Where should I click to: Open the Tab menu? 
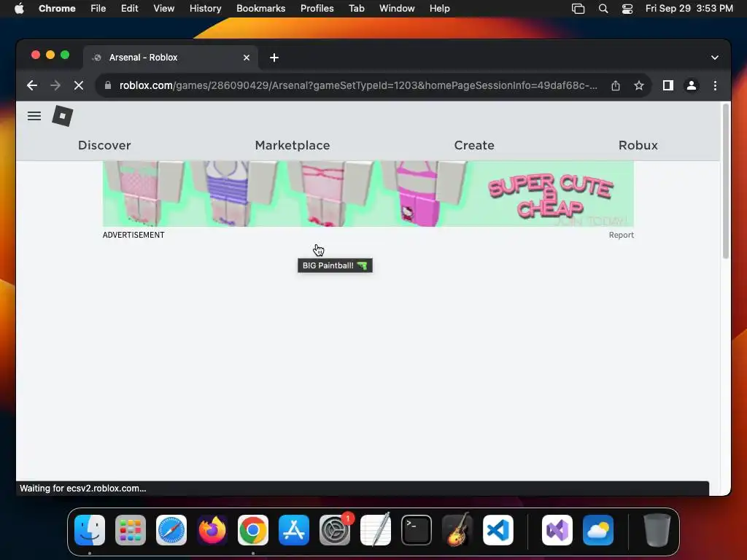(x=356, y=9)
